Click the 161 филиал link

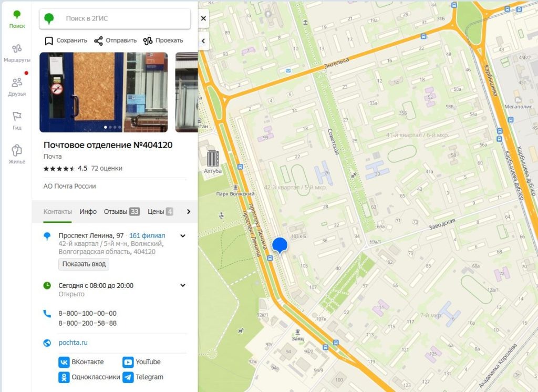pyautogui.click(x=148, y=235)
